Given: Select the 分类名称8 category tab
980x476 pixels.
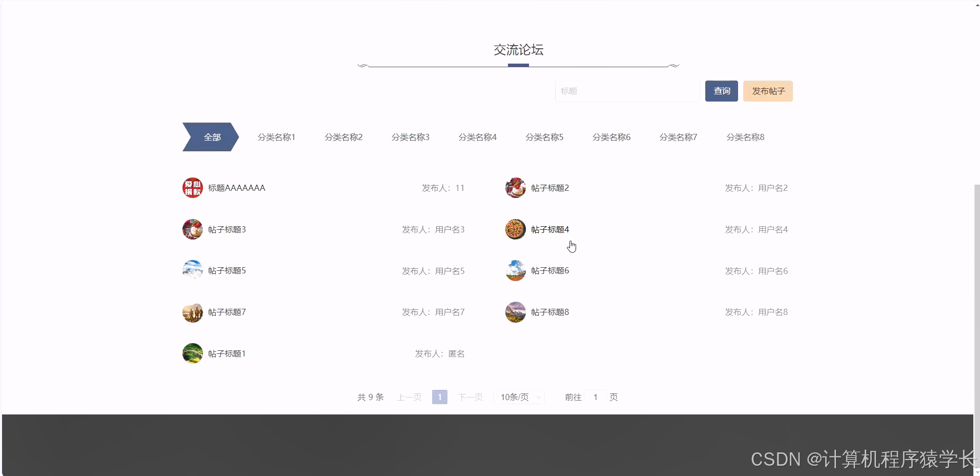Looking at the screenshot, I should (x=745, y=136).
